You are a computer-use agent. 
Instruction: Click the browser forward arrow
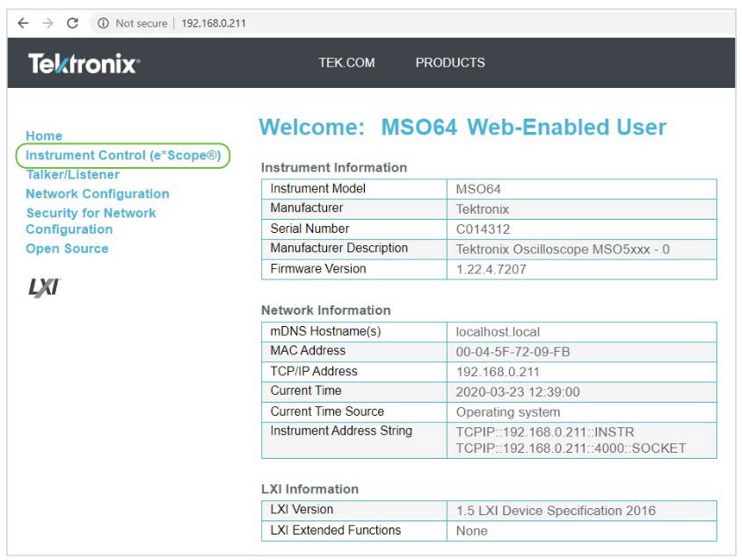point(47,23)
